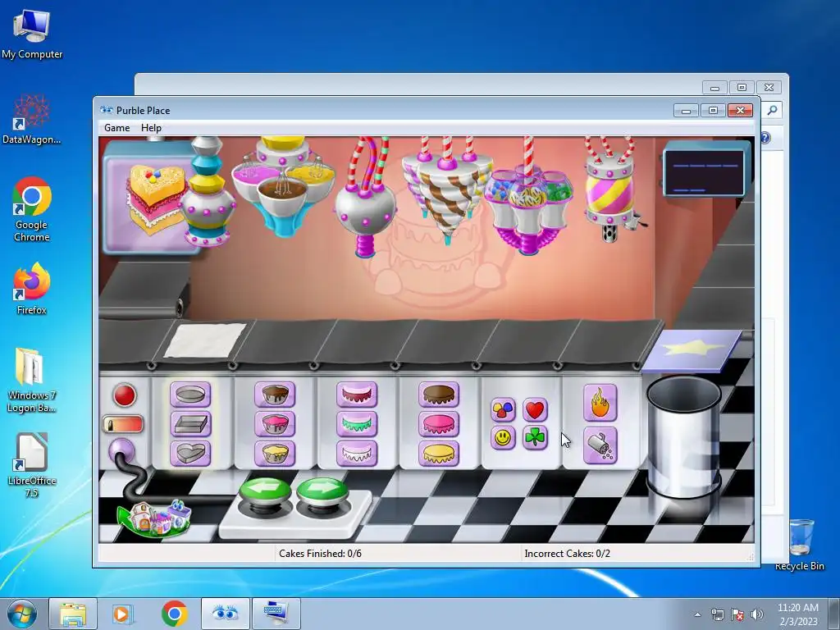Open My Computer desktop icon
840x630 pixels.
click(32, 34)
